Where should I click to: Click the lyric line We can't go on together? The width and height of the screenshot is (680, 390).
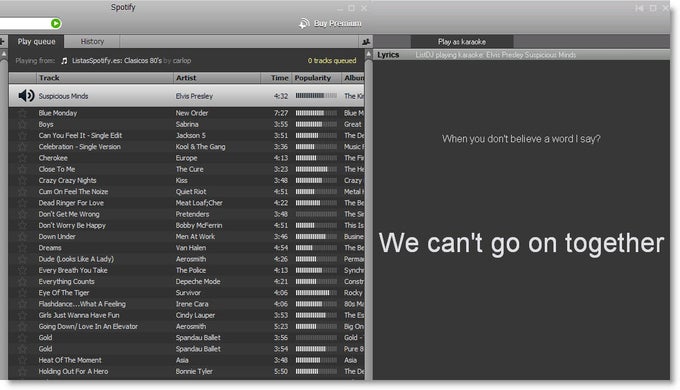pyautogui.click(x=521, y=243)
